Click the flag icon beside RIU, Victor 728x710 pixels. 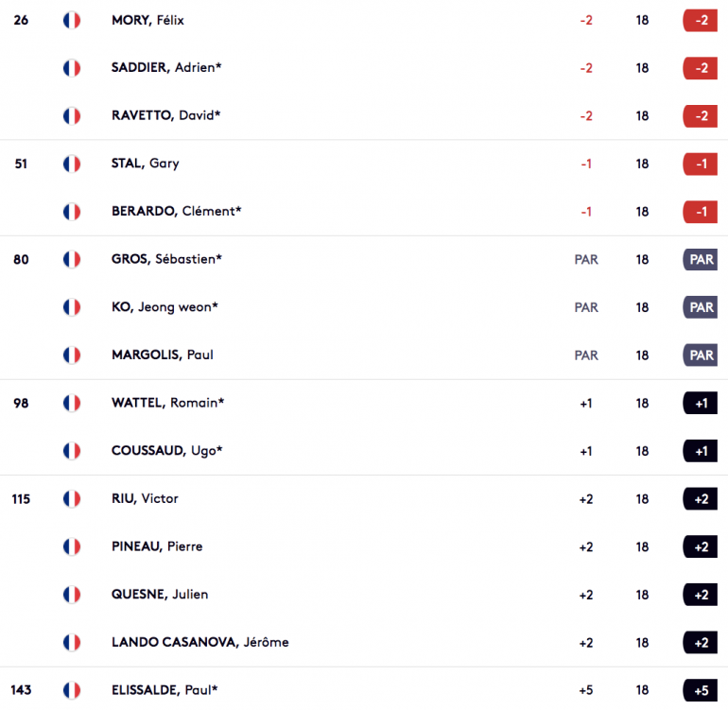point(72,499)
